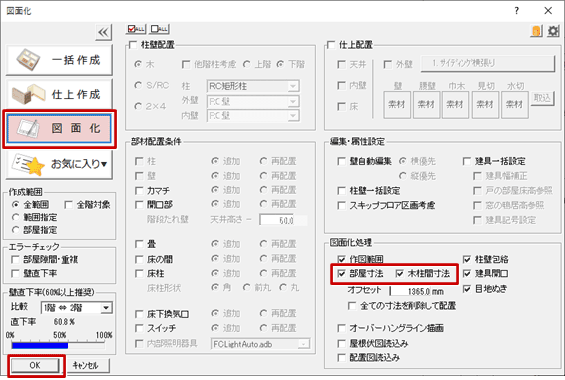
Task: Enable 配置図読込み checkbox
Action: [x=341, y=358]
